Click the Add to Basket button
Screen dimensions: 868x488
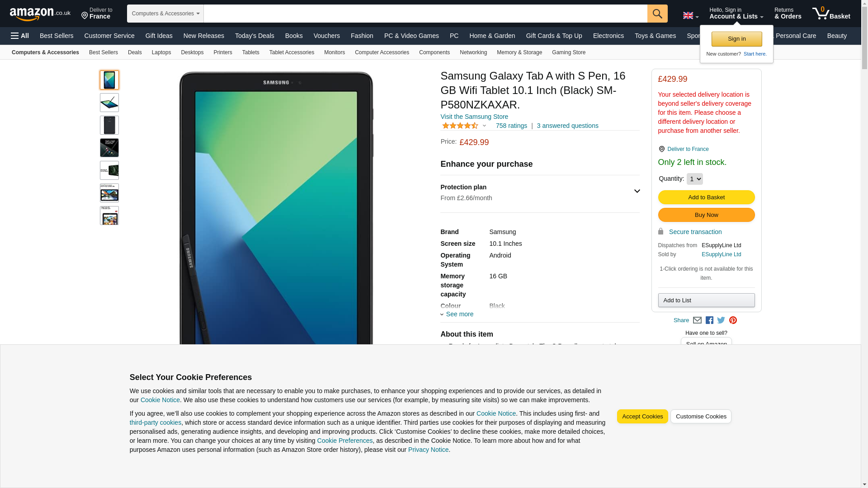click(x=706, y=197)
